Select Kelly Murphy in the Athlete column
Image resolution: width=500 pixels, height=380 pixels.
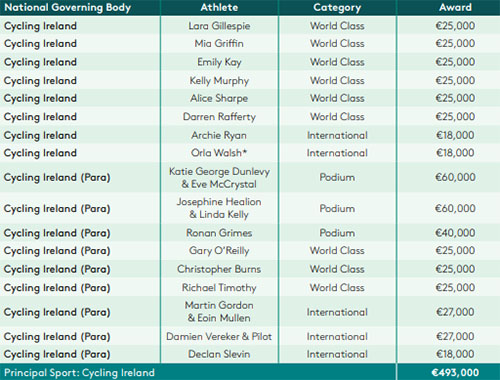tap(219, 81)
